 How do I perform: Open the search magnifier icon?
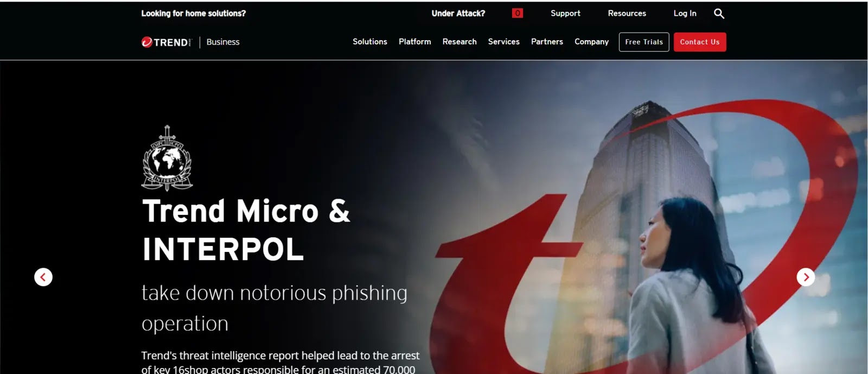pyautogui.click(x=719, y=14)
